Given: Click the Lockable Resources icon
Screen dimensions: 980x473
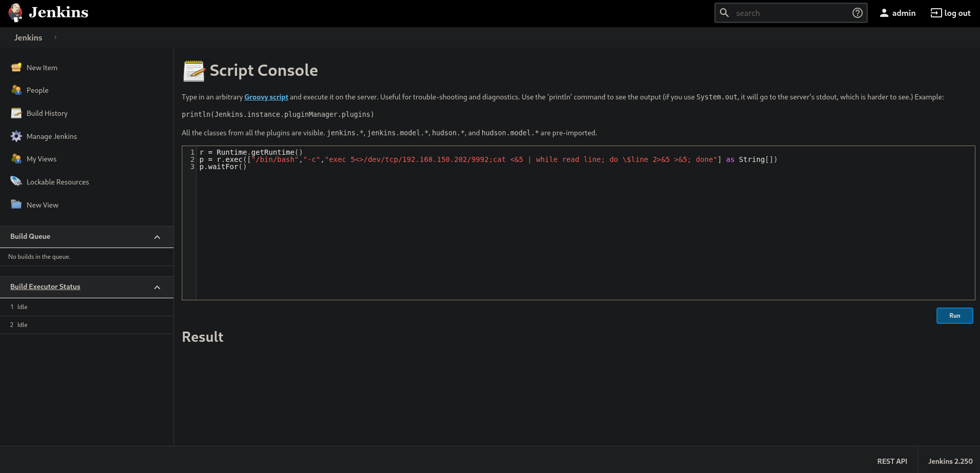Looking at the screenshot, I should click(x=16, y=182).
